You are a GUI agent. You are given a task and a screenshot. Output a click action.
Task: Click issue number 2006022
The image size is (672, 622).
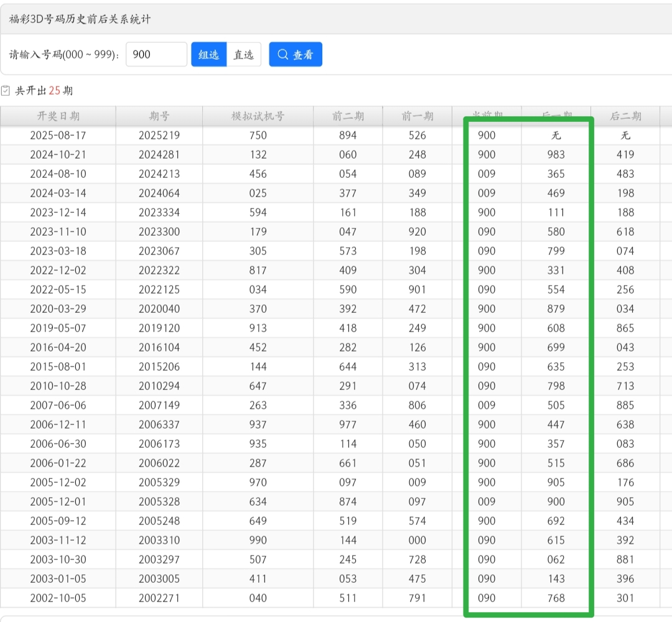[159, 463]
